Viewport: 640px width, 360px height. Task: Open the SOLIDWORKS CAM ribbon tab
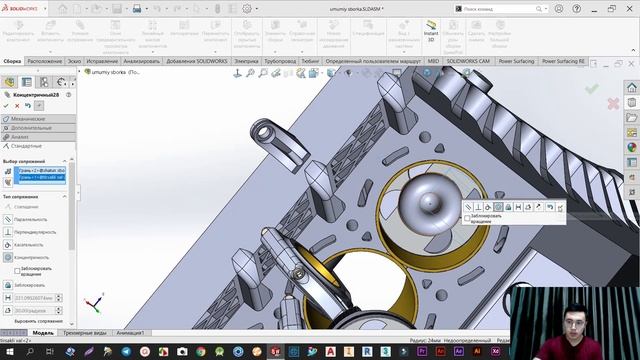(x=468, y=61)
